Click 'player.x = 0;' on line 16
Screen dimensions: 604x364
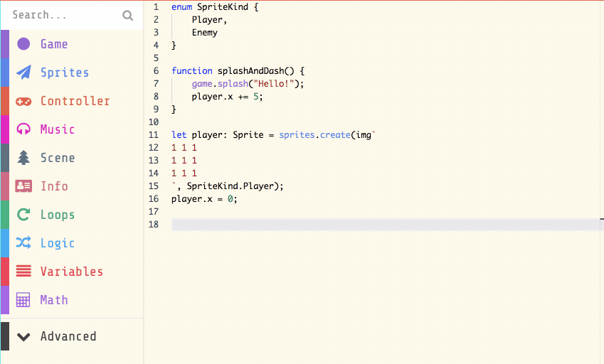point(205,199)
